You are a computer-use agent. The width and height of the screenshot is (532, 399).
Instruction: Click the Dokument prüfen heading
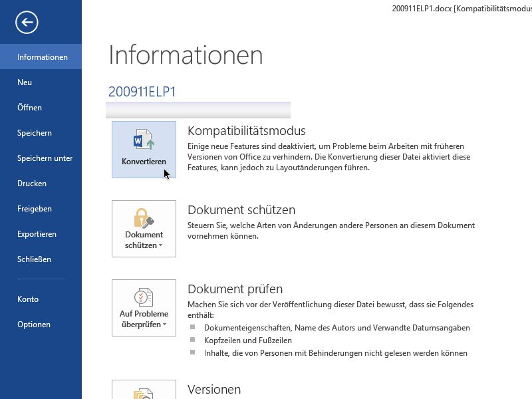click(x=235, y=289)
